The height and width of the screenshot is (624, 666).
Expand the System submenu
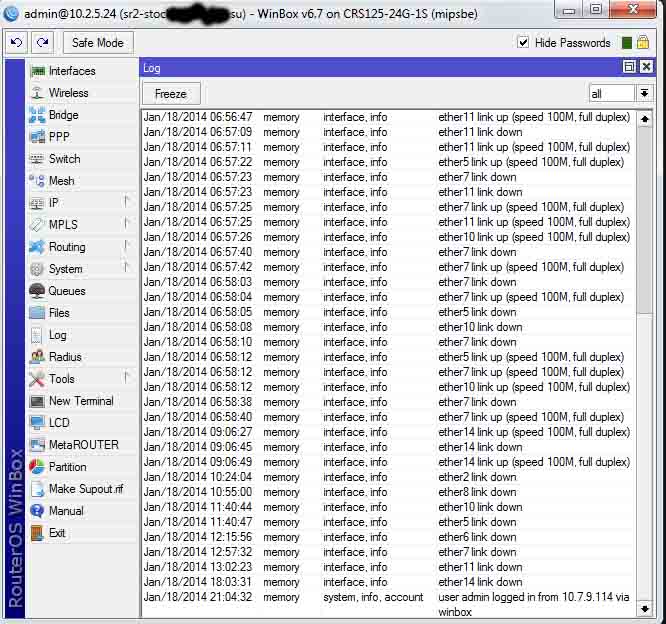[126, 268]
